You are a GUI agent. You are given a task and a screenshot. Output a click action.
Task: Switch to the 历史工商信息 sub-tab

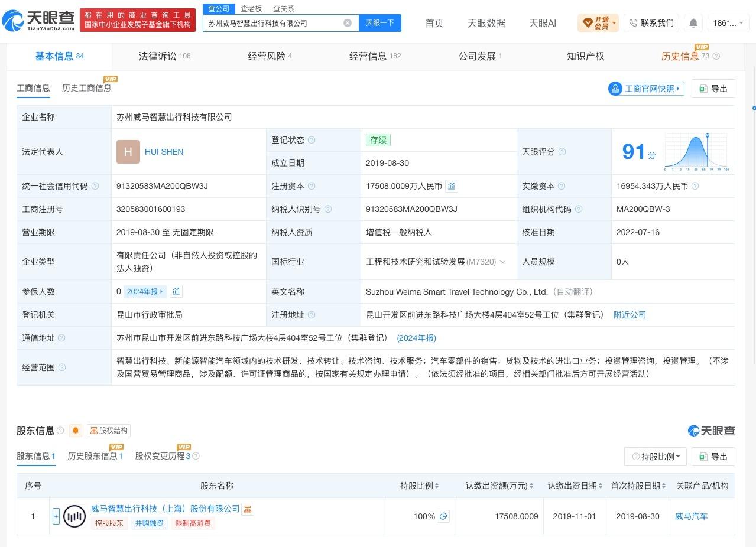pos(86,88)
